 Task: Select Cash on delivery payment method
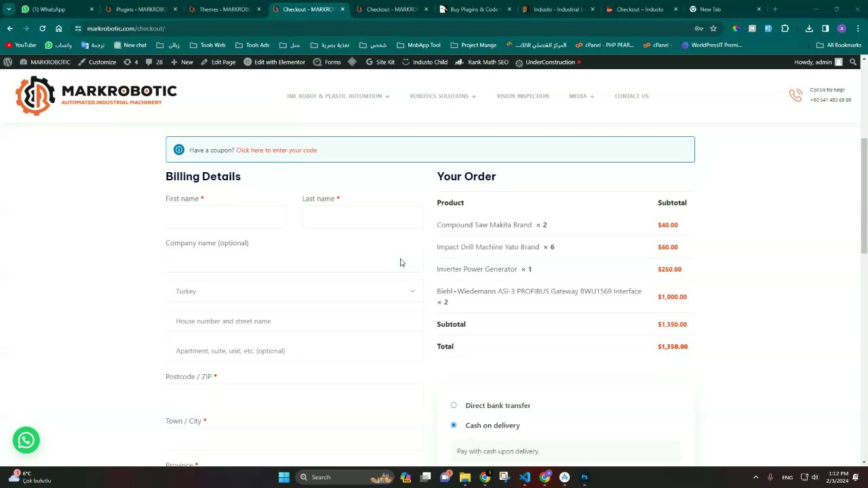click(x=454, y=425)
